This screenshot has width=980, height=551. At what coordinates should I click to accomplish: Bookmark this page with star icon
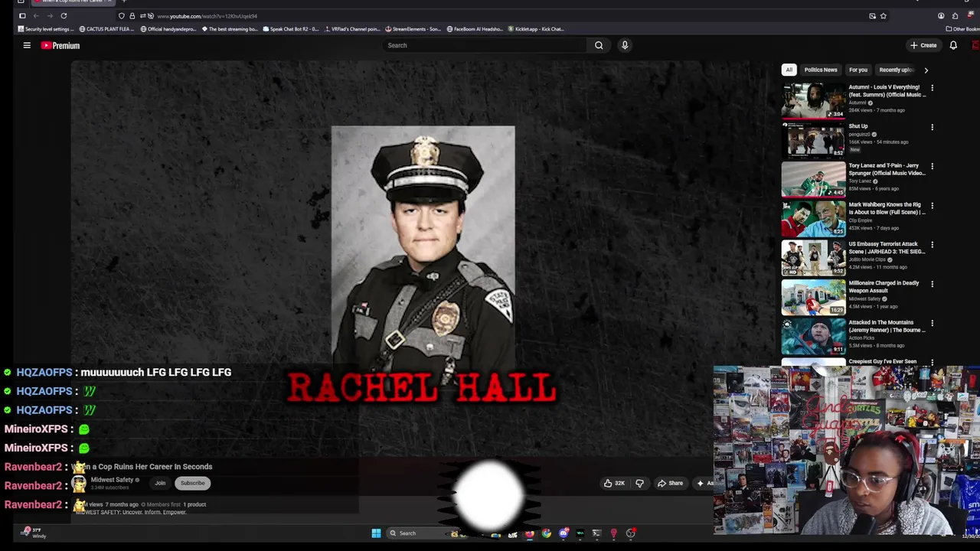point(884,16)
